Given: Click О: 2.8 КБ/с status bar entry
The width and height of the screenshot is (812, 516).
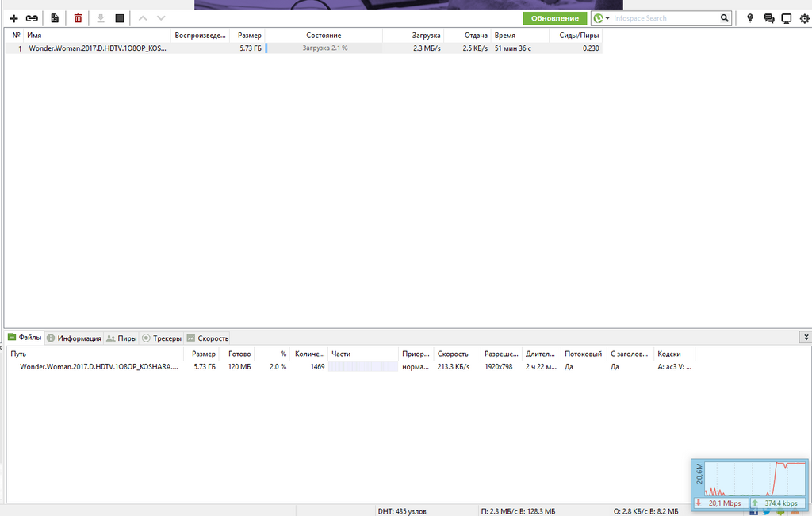Looking at the screenshot, I should coord(645,511).
